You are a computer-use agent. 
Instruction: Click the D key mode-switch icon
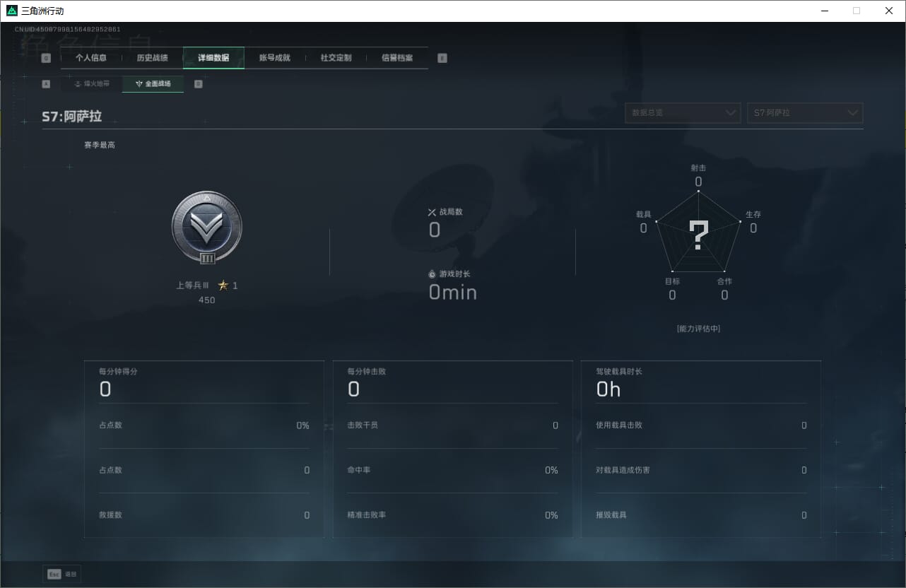point(198,84)
